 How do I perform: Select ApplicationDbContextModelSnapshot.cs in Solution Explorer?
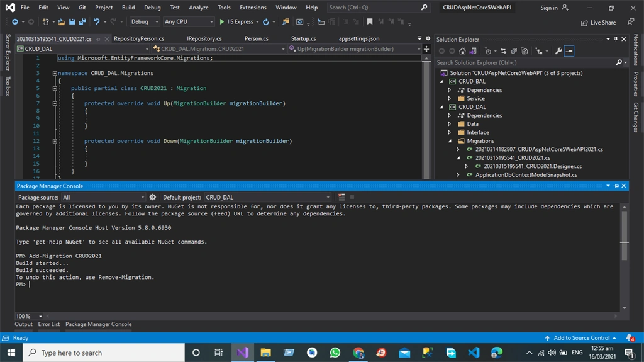(x=526, y=175)
